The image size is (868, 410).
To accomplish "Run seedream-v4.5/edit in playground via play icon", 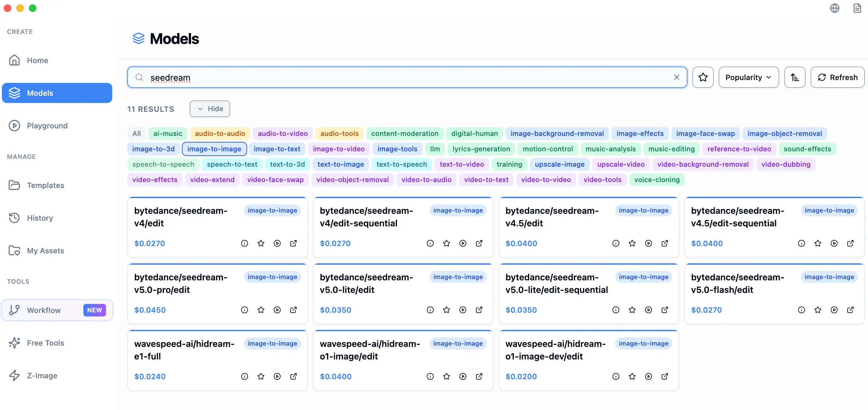I will (x=648, y=243).
